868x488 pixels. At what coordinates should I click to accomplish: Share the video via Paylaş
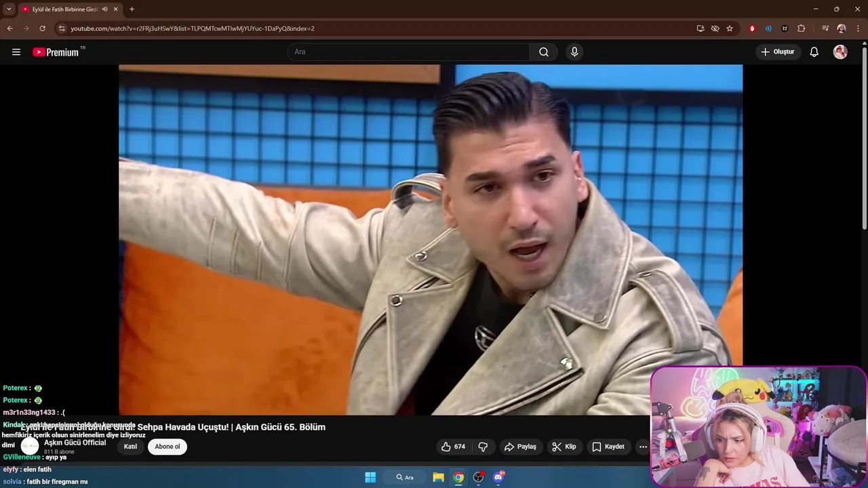520,447
